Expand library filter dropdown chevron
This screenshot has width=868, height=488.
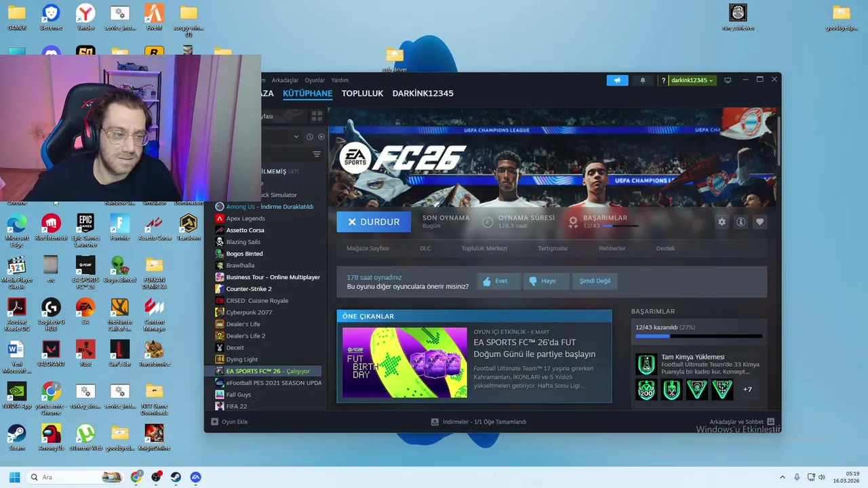(296, 137)
